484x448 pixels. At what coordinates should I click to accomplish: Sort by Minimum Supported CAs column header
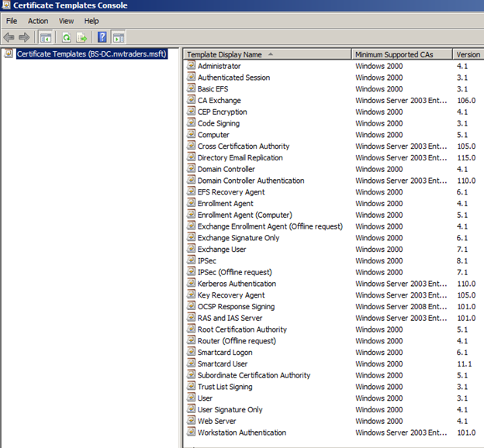point(402,54)
